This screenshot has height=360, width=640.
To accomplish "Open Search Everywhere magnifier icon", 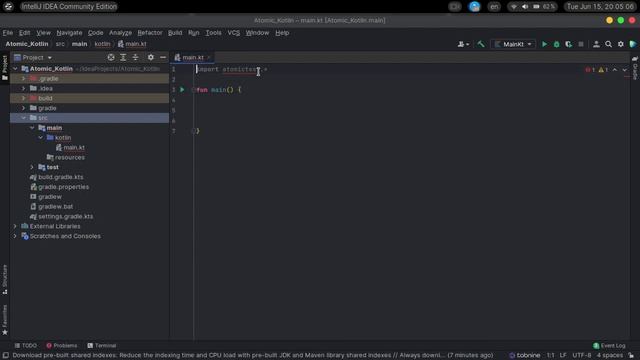I will (x=609, y=44).
